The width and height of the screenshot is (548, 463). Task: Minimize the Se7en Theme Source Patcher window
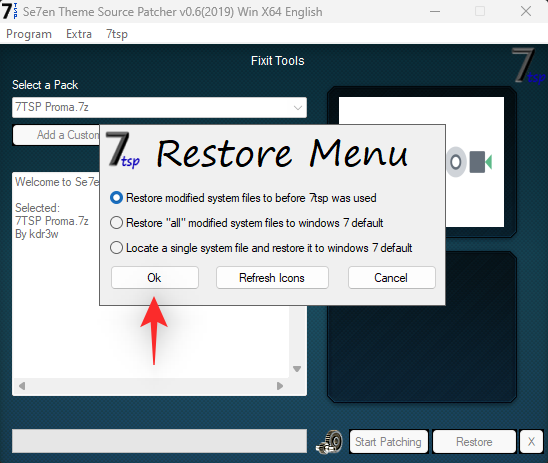(x=435, y=11)
